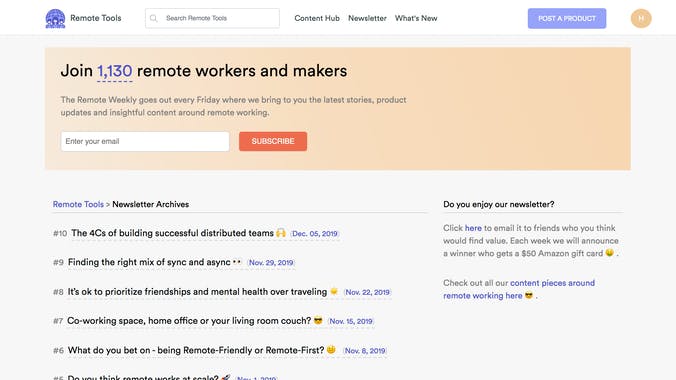This screenshot has height=380, width=676.
Task: Click the Nov. 15, 2019 date
Action: coord(351,321)
